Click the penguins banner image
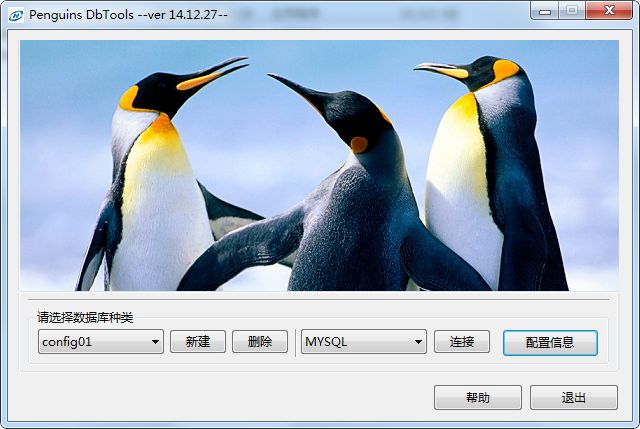The height and width of the screenshot is (429, 640). coord(320,165)
